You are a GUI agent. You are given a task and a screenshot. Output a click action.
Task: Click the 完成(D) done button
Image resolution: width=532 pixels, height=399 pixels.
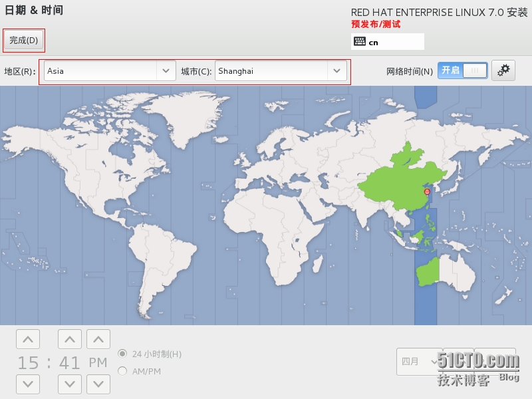click(24, 41)
